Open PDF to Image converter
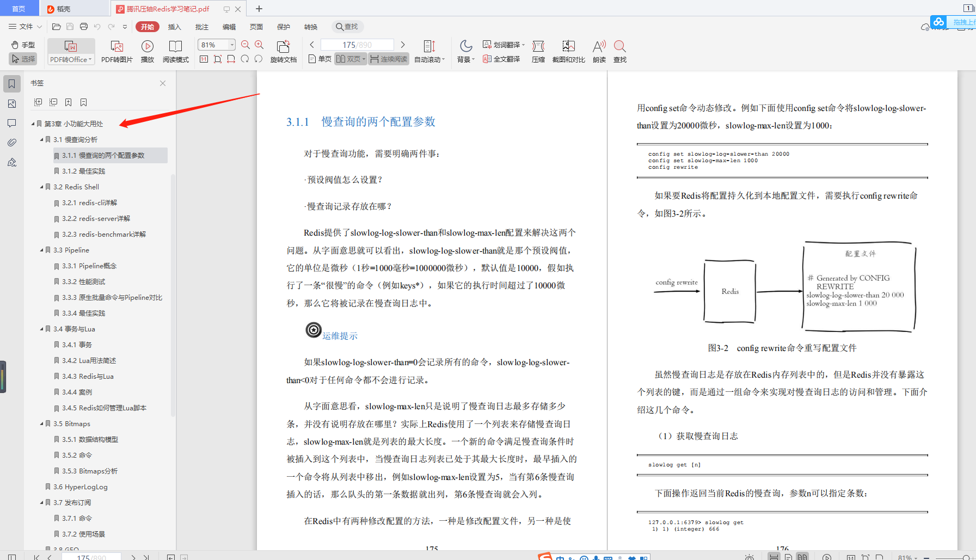This screenshot has width=976, height=560. [x=116, y=52]
